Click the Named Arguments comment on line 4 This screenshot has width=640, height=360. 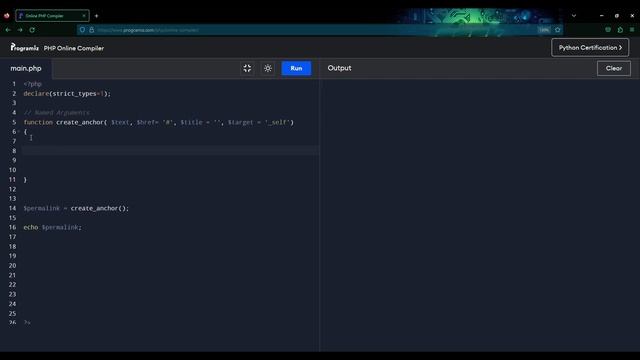coord(56,113)
